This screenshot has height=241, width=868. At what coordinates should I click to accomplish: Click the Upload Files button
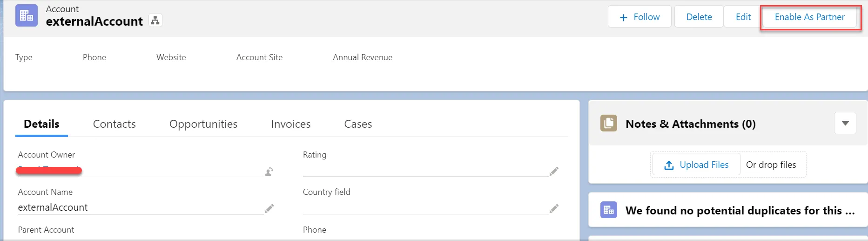click(696, 165)
